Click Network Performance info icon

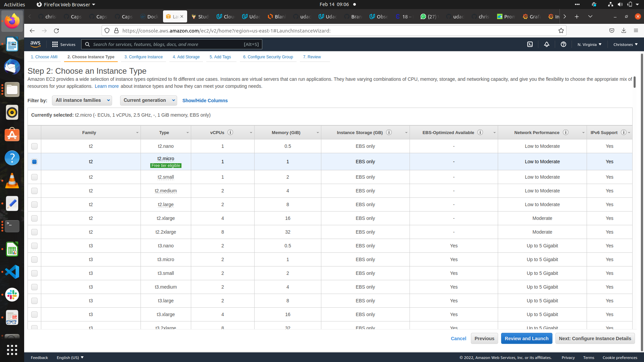(566, 132)
